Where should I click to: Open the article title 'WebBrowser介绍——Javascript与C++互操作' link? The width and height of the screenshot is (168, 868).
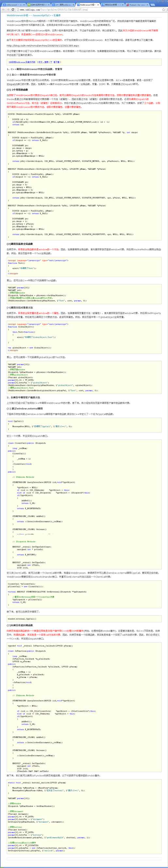(34, 15)
